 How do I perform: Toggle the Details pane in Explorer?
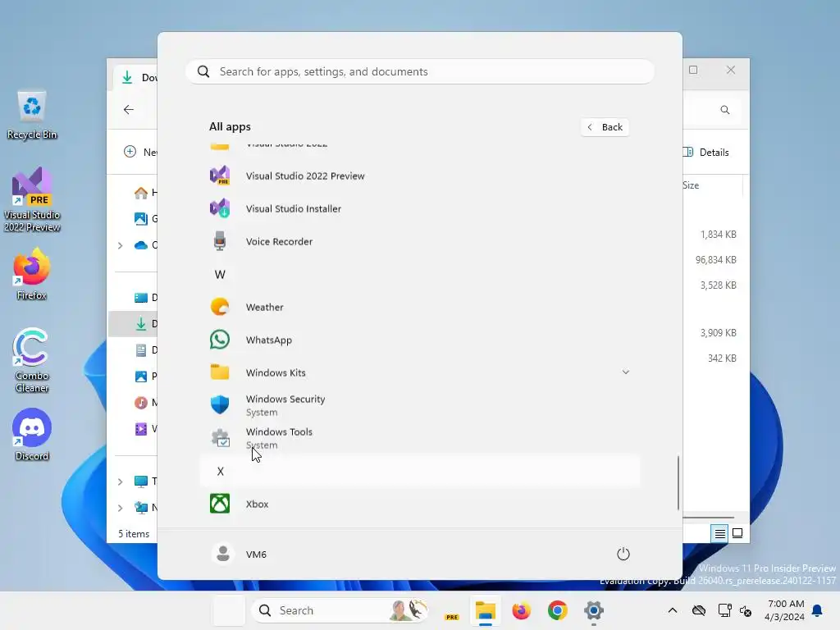pos(706,152)
